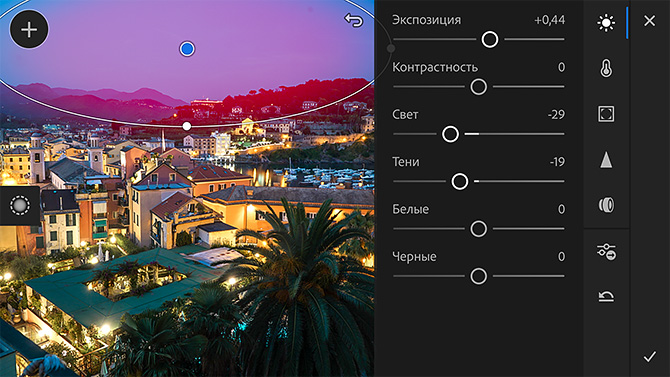
Task: Close the selective edit panel with X
Action: tap(649, 21)
